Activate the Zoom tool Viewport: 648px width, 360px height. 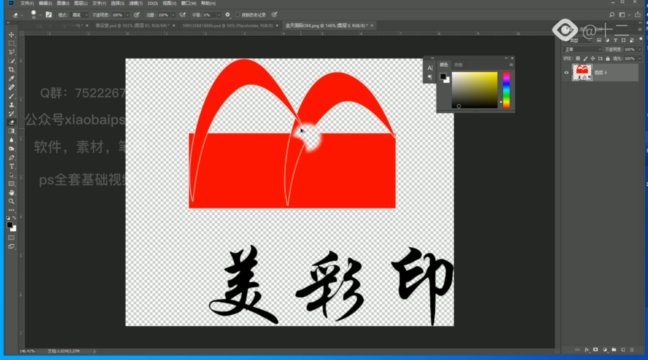point(12,201)
